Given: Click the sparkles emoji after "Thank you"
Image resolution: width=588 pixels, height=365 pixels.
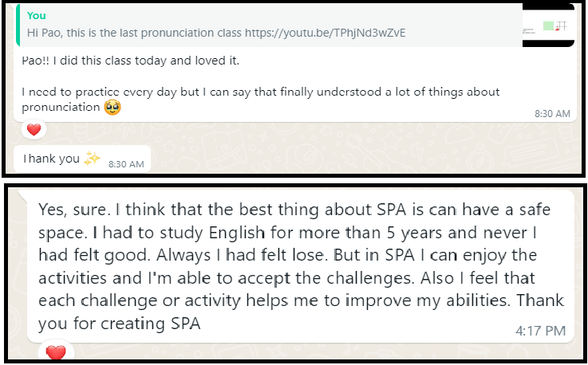Looking at the screenshot, I should point(92,159).
